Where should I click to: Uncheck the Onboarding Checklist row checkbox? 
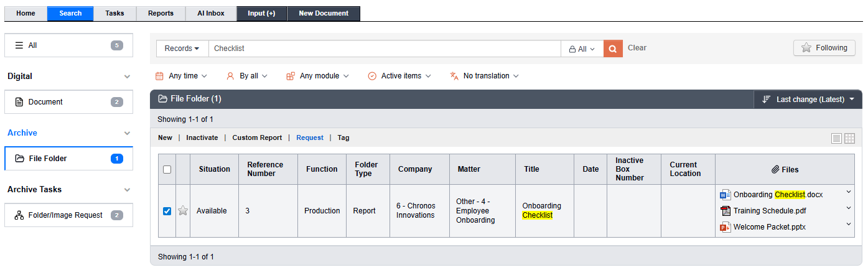pos(167,211)
